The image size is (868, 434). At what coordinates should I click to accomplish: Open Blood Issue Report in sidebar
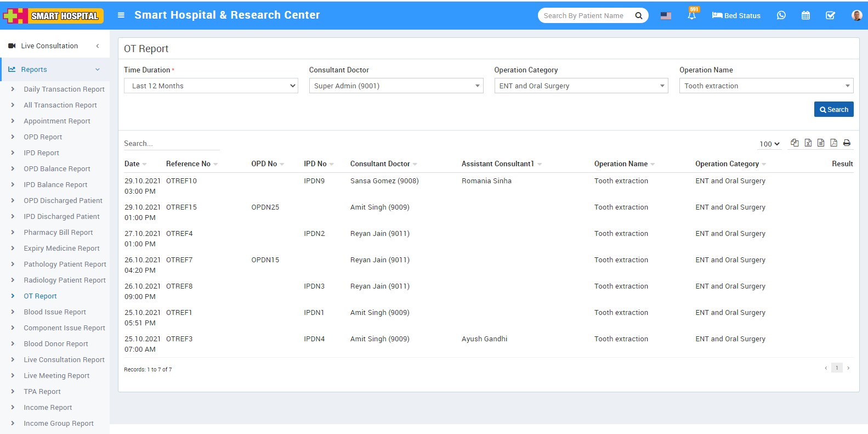point(55,312)
